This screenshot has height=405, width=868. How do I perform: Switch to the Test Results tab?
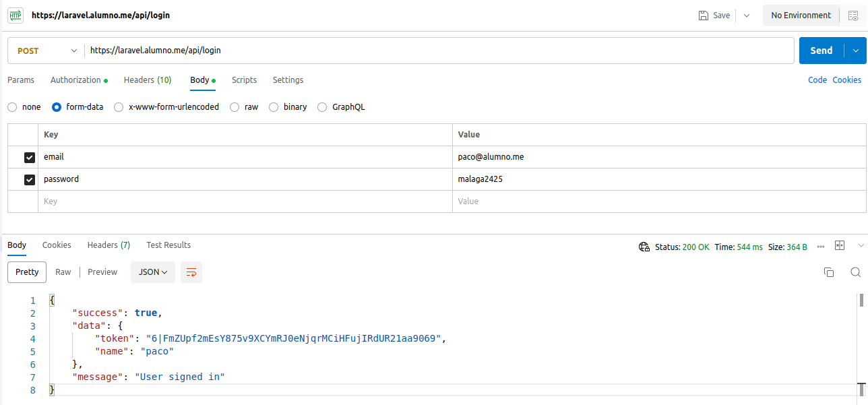tap(168, 245)
